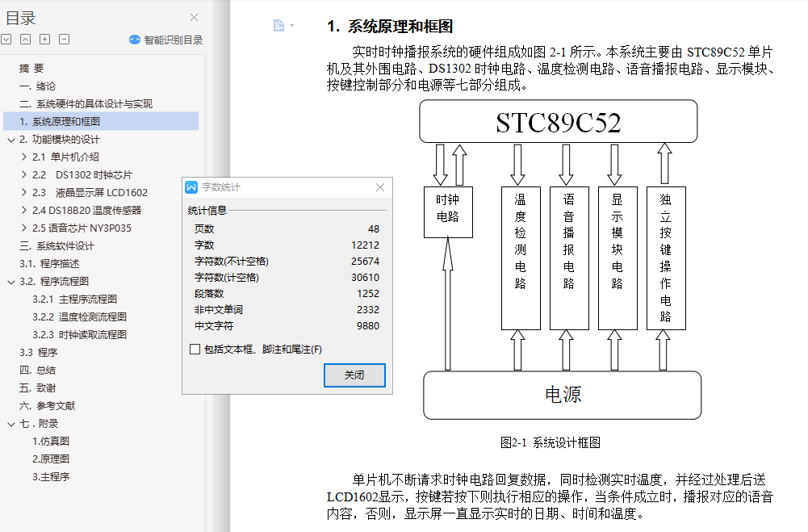Click the 字符数(计空格) value 30610
This screenshot has width=808, height=532.
point(366,278)
